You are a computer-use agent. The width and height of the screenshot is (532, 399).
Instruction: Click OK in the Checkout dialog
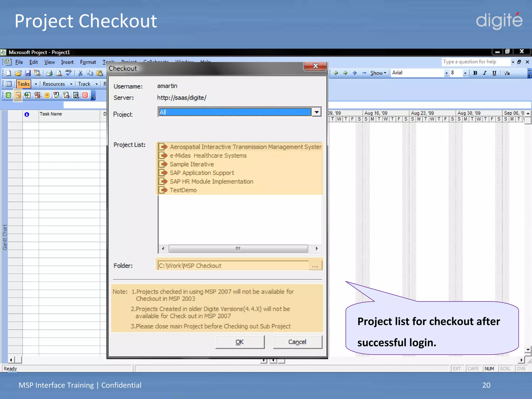[240, 342]
